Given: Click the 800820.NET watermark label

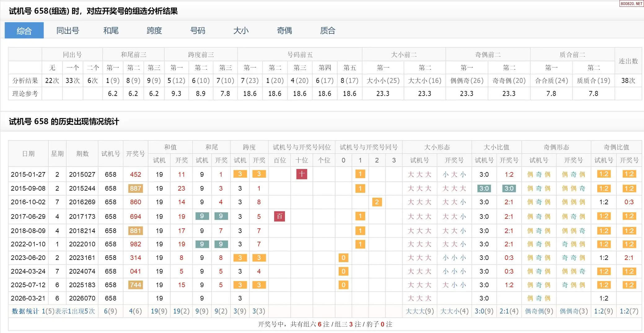Looking at the screenshot, I should click(631, 4).
